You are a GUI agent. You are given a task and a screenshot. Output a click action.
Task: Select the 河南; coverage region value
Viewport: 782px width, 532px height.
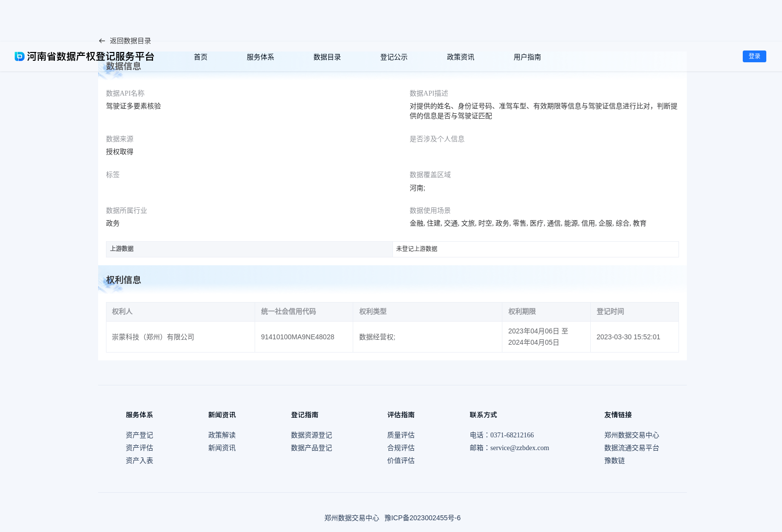pyautogui.click(x=417, y=188)
